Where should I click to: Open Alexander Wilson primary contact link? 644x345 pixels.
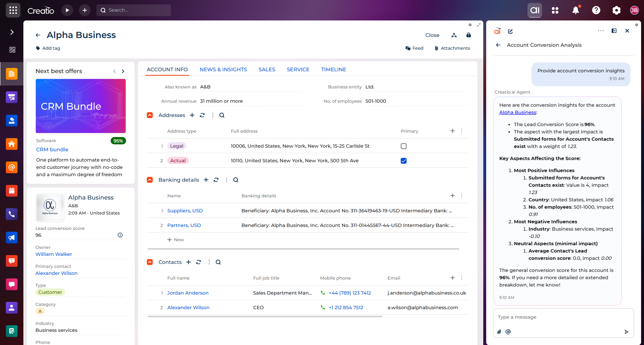click(56, 273)
